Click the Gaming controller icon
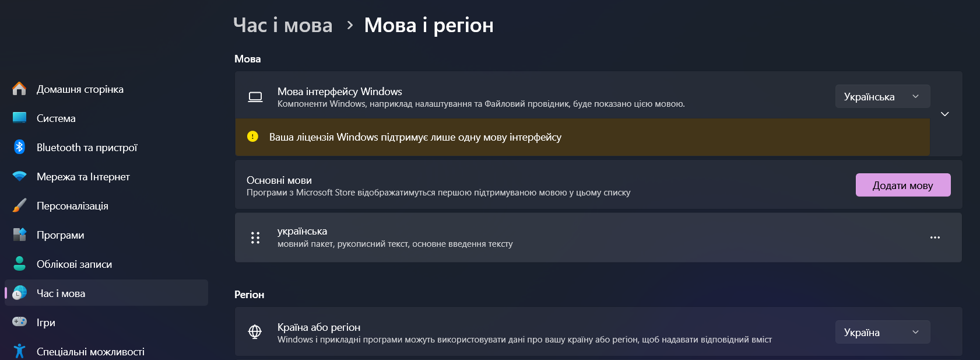The image size is (980, 360). click(19, 322)
